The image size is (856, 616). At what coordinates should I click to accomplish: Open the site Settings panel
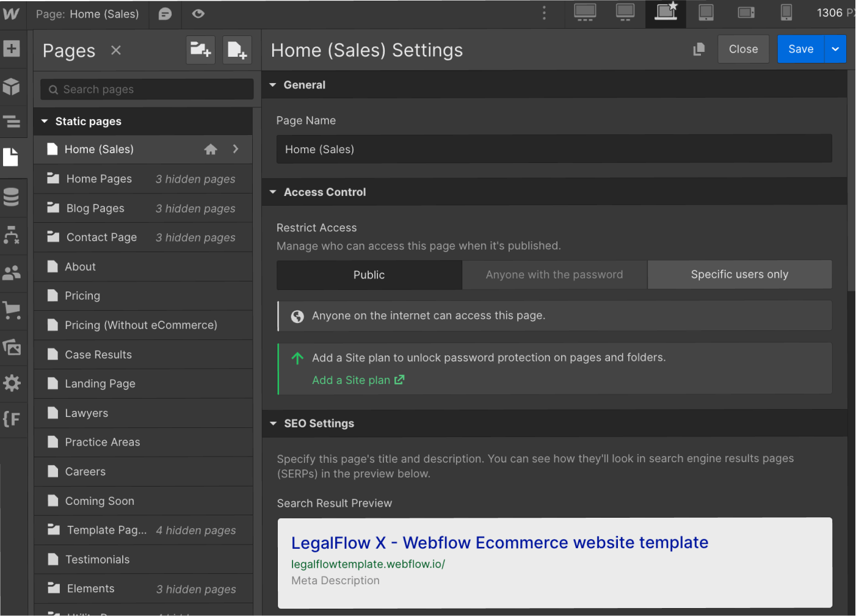pos(12,383)
